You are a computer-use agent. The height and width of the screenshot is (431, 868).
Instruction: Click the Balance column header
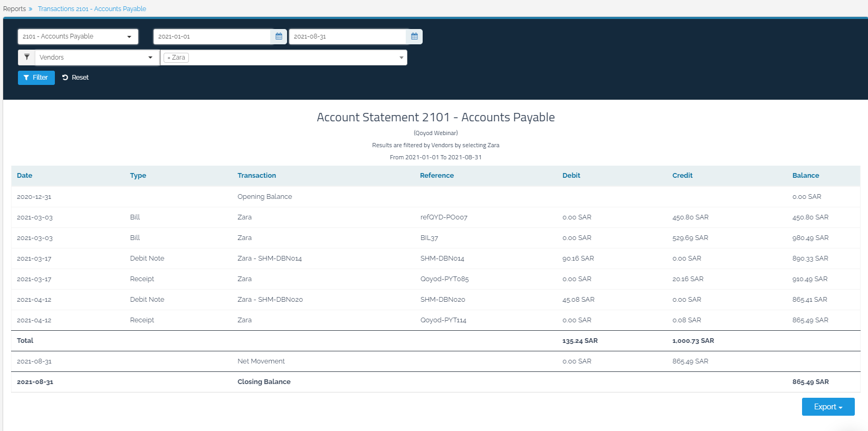[805, 176]
